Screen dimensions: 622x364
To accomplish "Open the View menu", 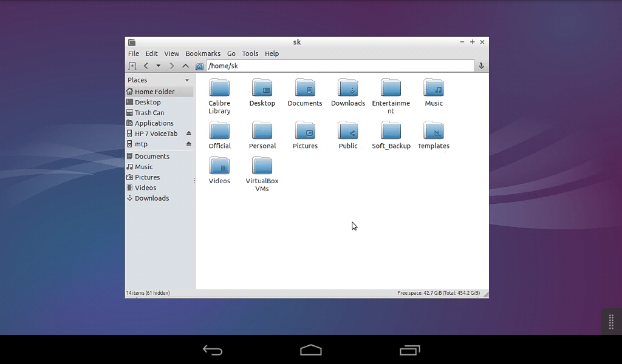I will (x=171, y=53).
